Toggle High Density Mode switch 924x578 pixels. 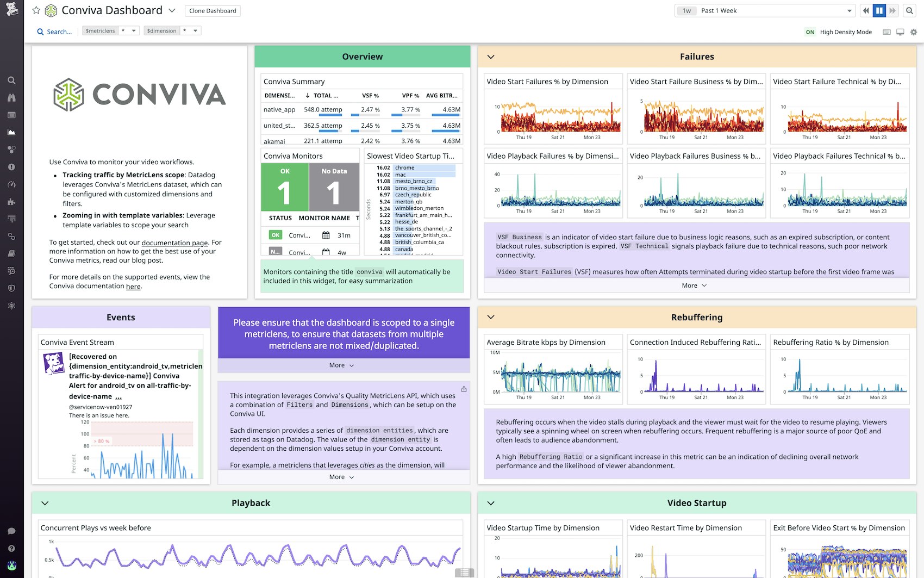click(x=810, y=32)
